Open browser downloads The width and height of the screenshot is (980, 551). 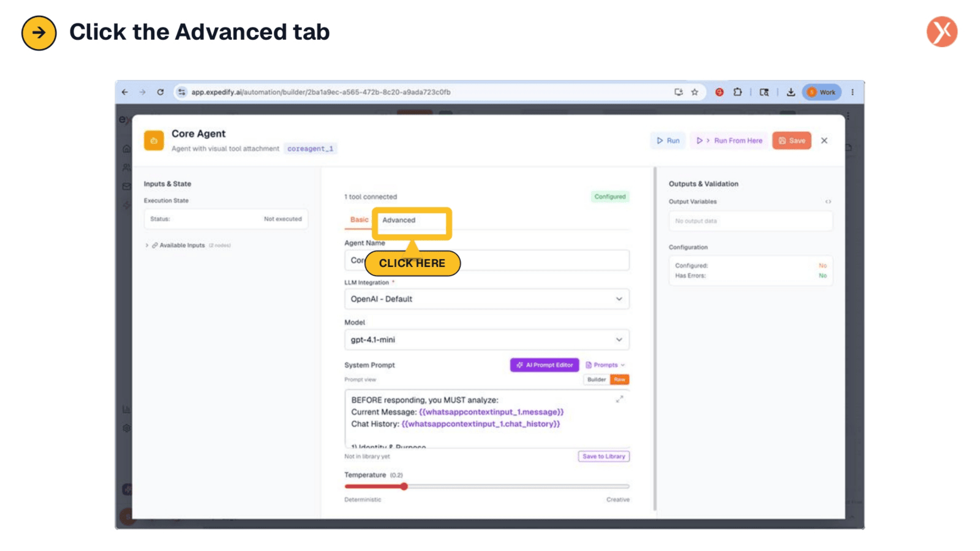(791, 92)
